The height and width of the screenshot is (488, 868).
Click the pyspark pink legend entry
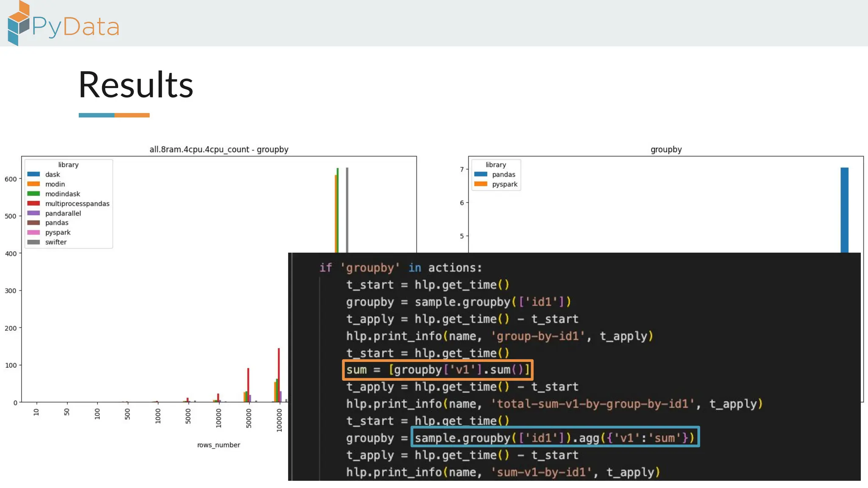click(58, 233)
